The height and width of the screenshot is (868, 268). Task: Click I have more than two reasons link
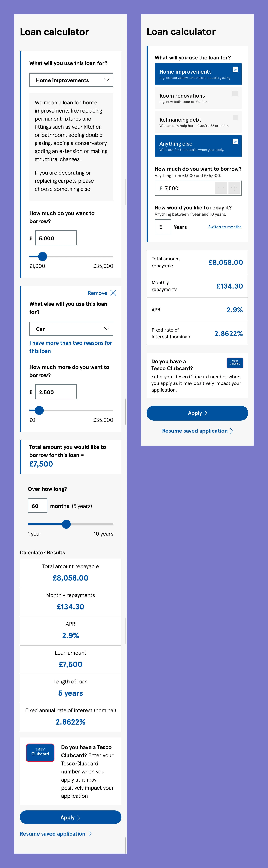(x=71, y=347)
